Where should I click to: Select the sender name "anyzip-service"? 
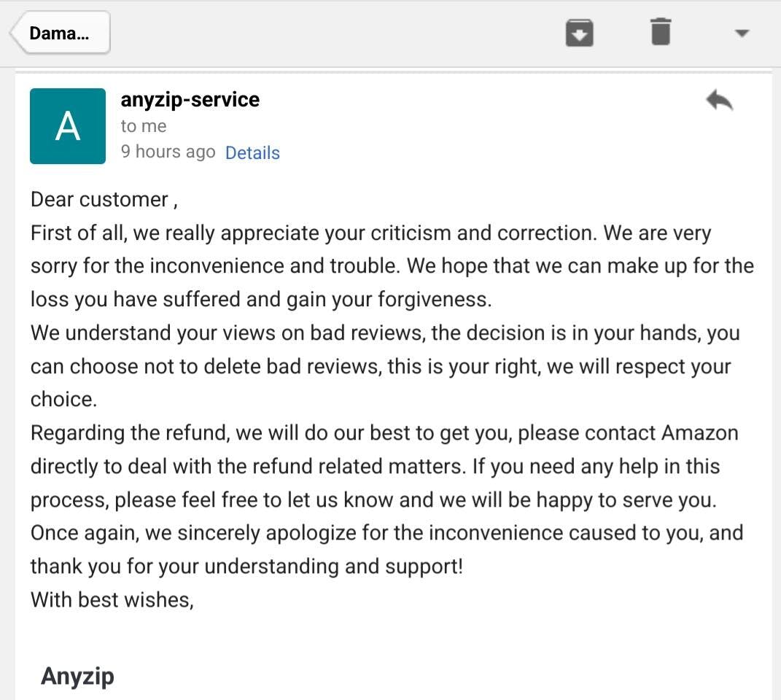190,100
